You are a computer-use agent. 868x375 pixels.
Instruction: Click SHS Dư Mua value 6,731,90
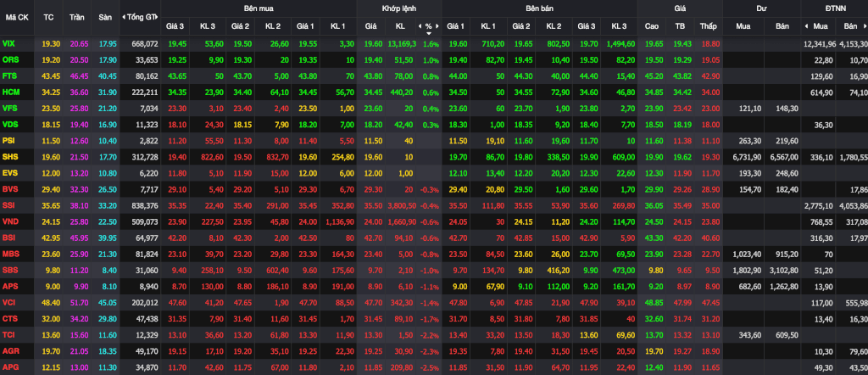coord(745,157)
